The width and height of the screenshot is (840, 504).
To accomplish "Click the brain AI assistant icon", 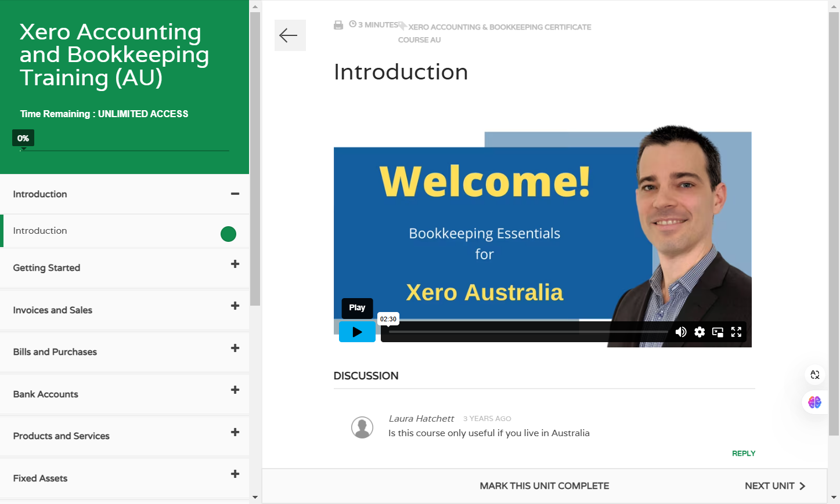I will tap(814, 402).
